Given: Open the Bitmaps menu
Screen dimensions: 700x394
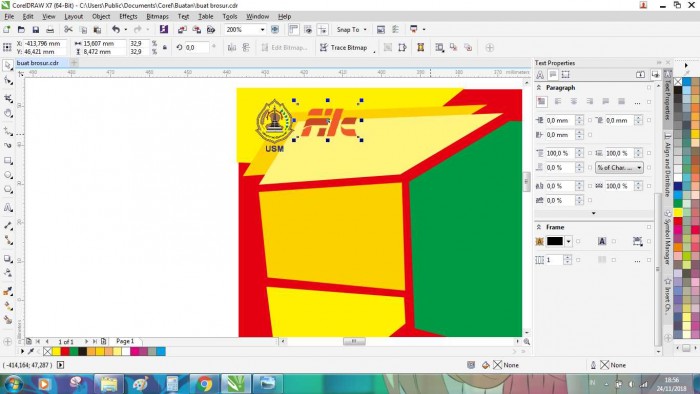Looking at the screenshot, I should click(157, 17).
